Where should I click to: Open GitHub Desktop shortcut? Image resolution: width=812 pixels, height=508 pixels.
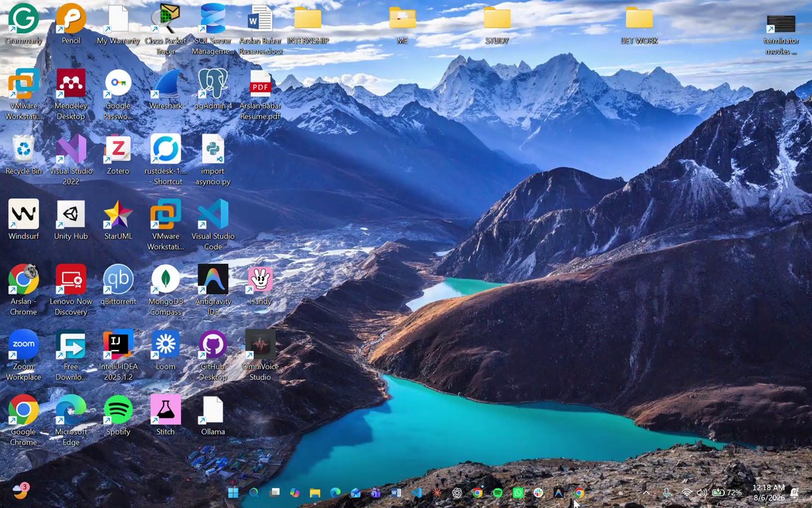[x=213, y=344]
